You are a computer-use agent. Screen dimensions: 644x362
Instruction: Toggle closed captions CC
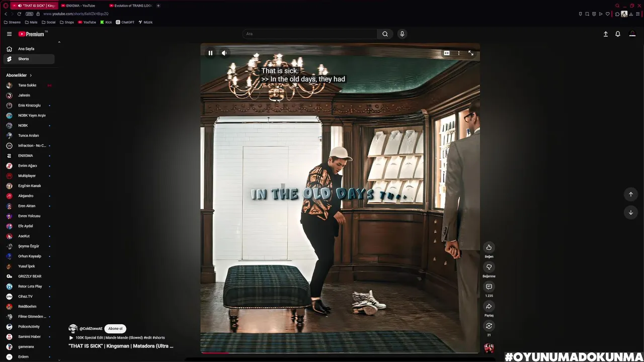click(x=446, y=53)
